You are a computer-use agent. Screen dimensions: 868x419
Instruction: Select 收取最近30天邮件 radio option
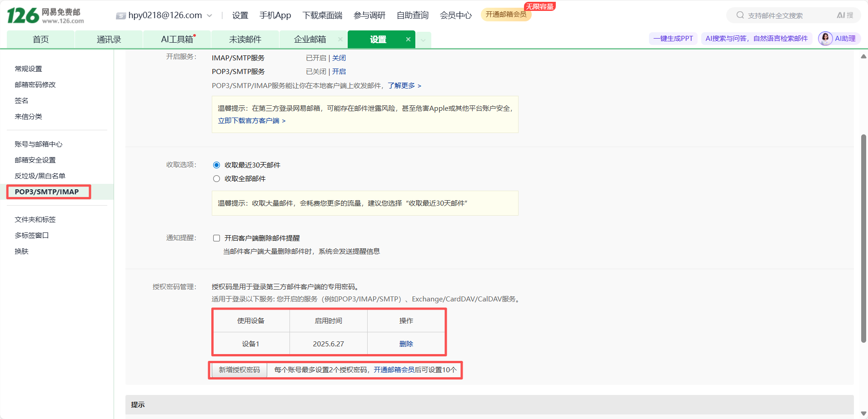coord(217,165)
